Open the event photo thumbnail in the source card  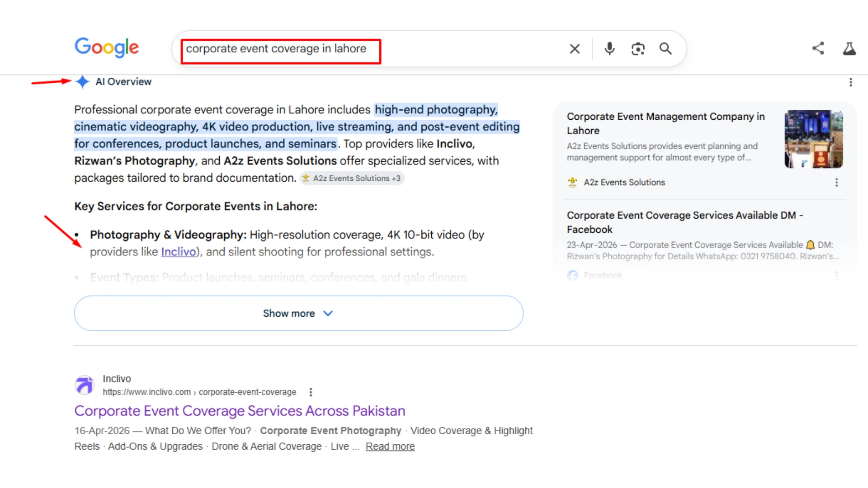[814, 139]
